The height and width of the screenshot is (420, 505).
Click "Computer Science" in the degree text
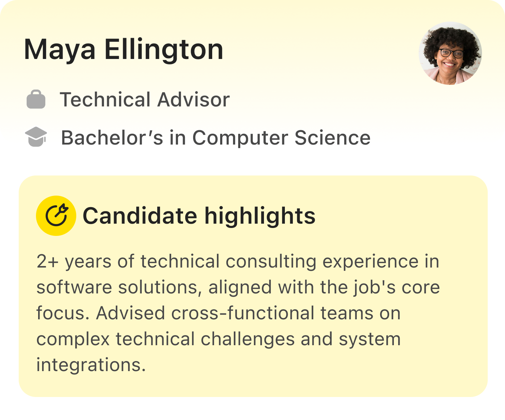(x=281, y=138)
